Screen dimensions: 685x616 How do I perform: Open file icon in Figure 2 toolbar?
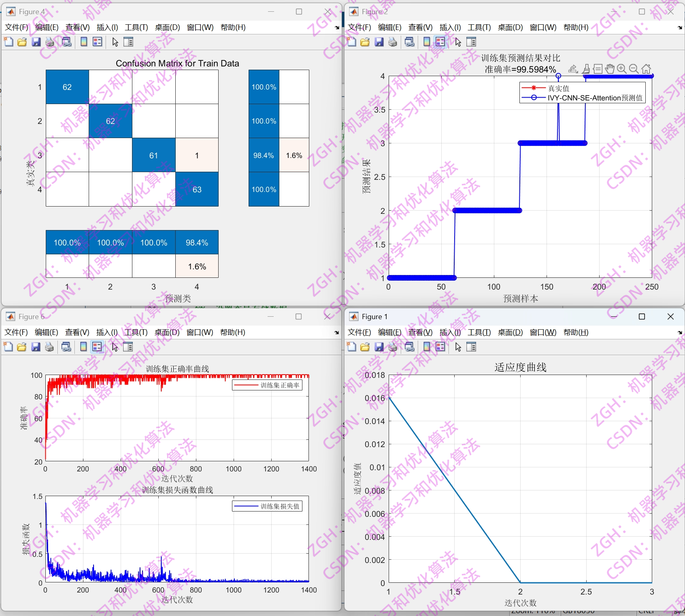(x=365, y=42)
